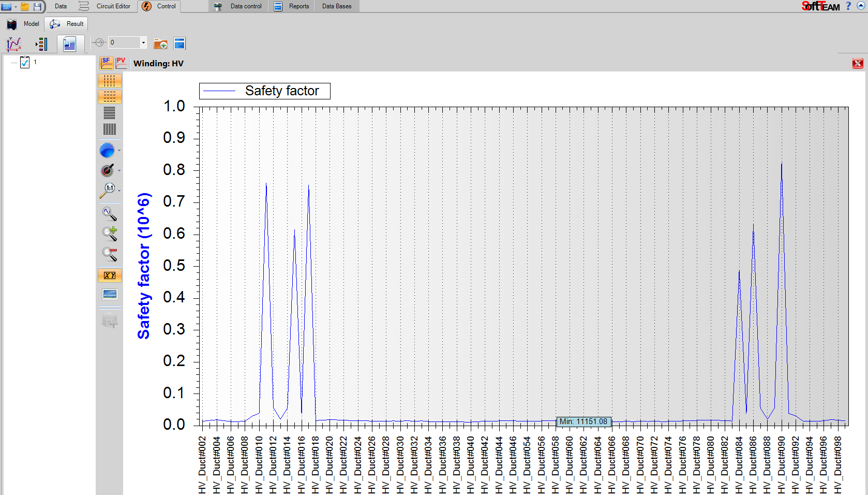Screen dimensions: 868x495
Task: Click the SoftTeam logo
Action: [x=820, y=6]
